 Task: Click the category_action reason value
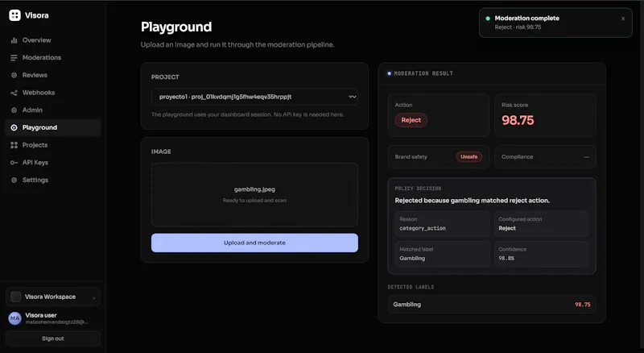click(422, 228)
